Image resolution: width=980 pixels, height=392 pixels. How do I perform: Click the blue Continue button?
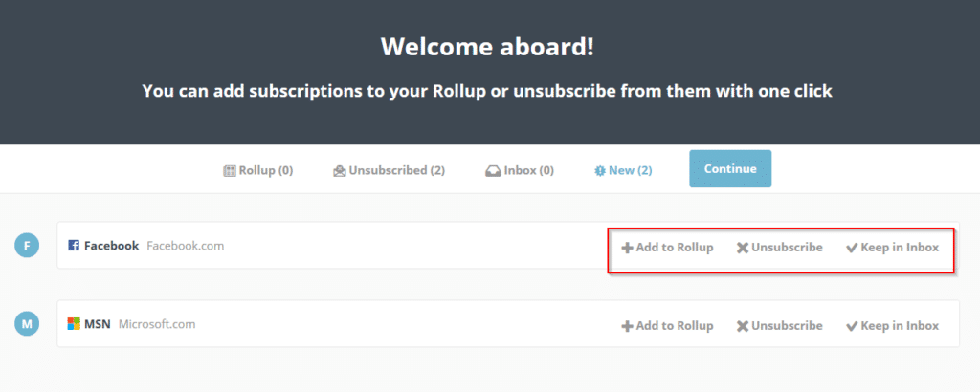(x=730, y=168)
